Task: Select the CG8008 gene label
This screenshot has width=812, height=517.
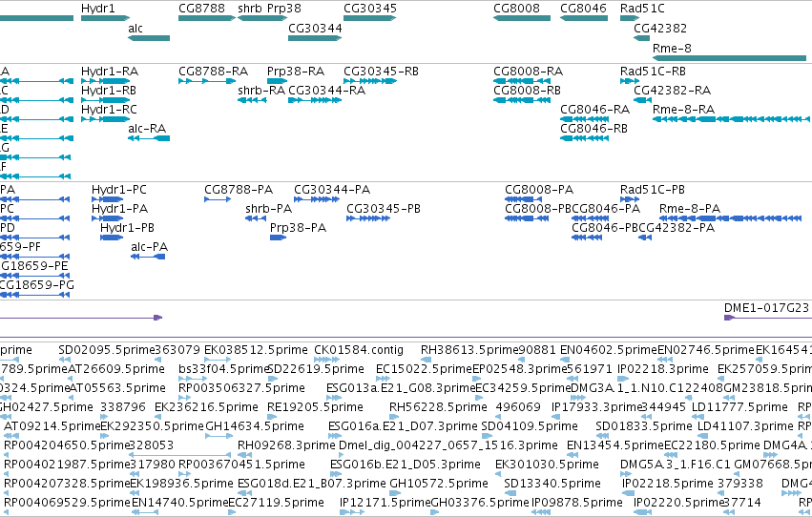Action: pos(516,9)
